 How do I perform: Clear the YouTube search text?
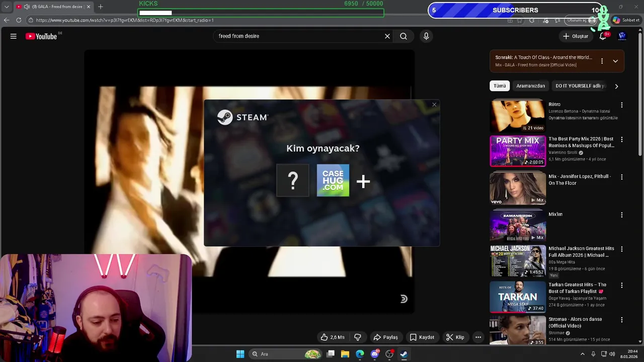(387, 36)
